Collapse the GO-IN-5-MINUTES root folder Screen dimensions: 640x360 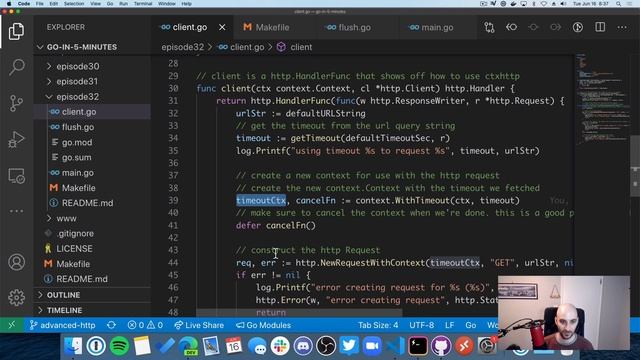point(40,47)
